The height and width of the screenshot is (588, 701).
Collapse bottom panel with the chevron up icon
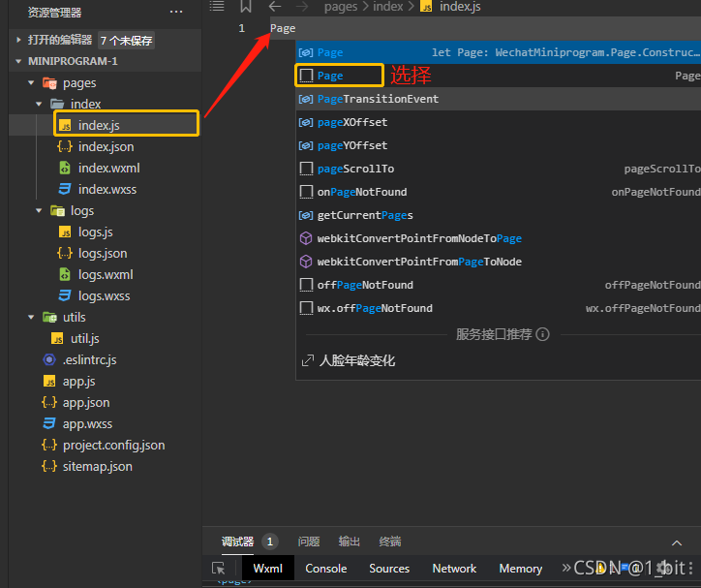(677, 542)
